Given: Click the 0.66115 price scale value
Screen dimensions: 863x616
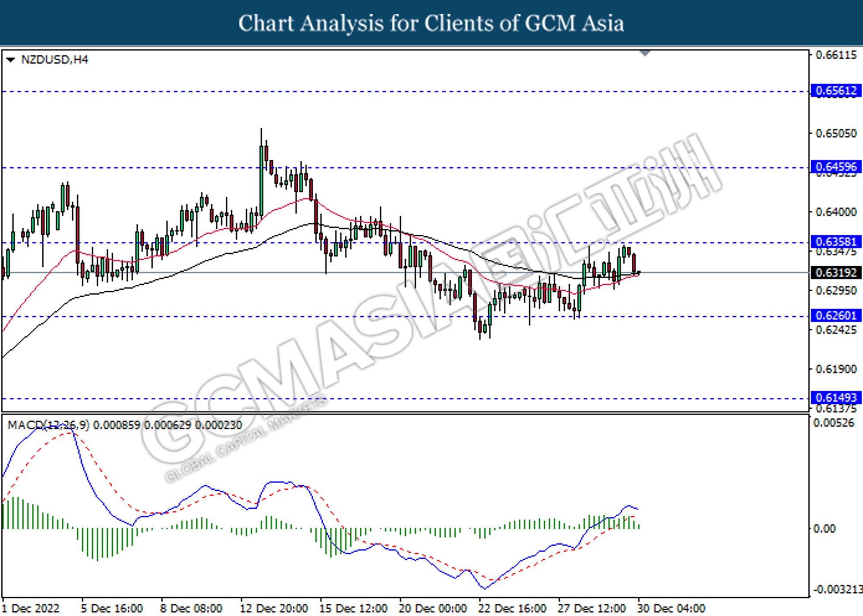Looking at the screenshot, I should [836, 55].
